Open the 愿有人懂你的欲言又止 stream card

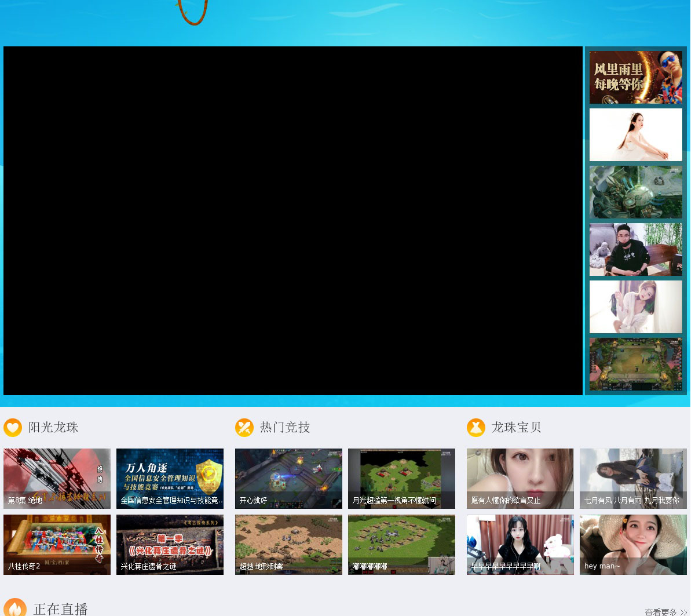pyautogui.click(x=520, y=479)
